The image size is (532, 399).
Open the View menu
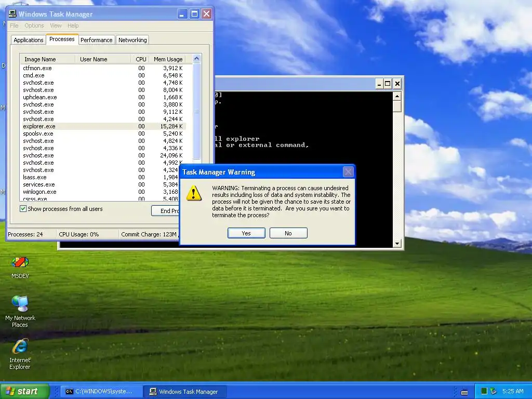tap(56, 25)
